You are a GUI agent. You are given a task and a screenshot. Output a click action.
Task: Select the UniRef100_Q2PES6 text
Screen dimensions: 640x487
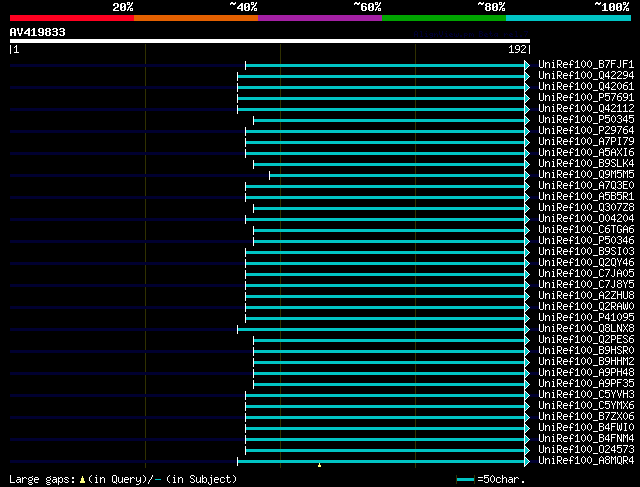coord(586,340)
